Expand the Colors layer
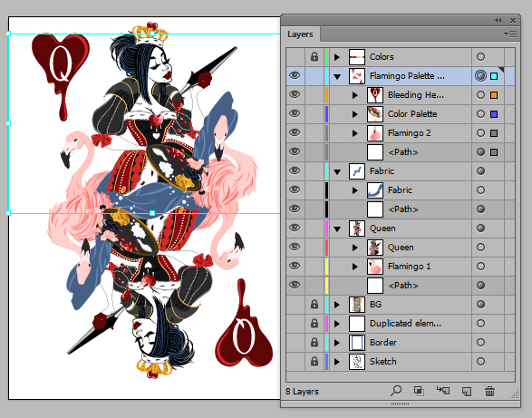Image resolution: width=532 pixels, height=418 pixels. click(x=336, y=57)
